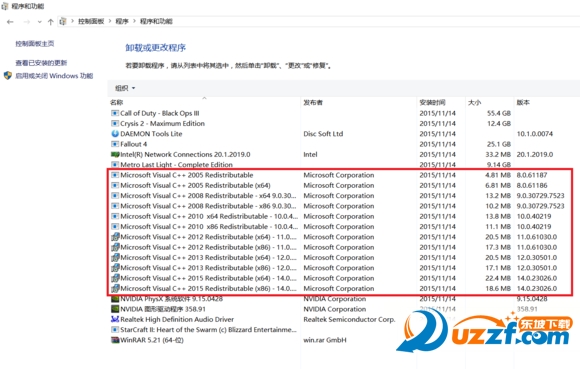Click the 33.2 MB size value
The image size is (580, 369).
point(498,155)
